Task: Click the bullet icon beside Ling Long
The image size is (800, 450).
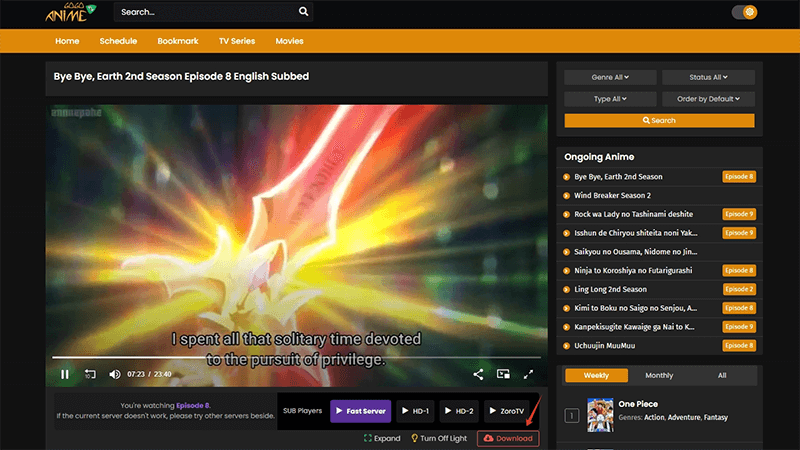Action: tap(566, 289)
